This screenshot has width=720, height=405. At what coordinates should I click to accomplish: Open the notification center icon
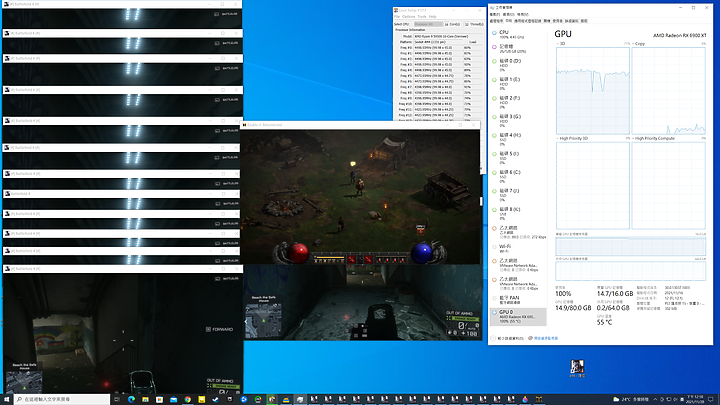(711, 399)
